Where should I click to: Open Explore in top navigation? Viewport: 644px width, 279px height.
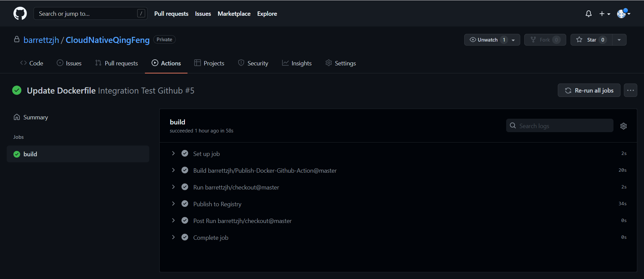[x=267, y=14]
